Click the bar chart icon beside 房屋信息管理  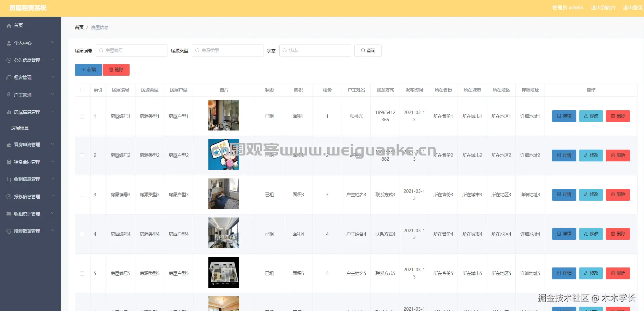coord(9,112)
